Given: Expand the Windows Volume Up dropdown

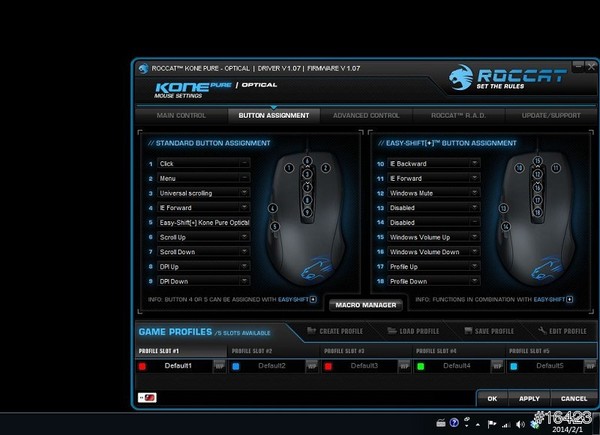Looking at the screenshot, I should pyautogui.click(x=434, y=237).
